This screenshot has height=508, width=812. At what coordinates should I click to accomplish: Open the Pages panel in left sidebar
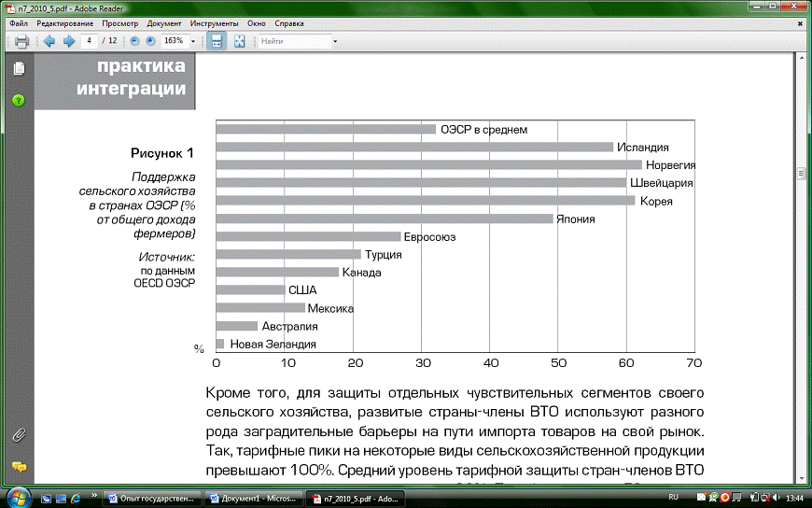click(x=19, y=69)
